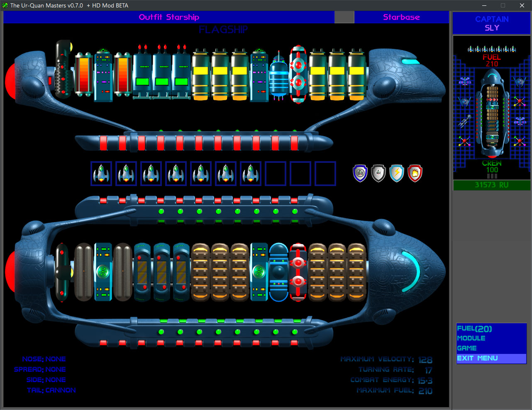Pick bottom-left red orb escort ship
The height and width of the screenshot is (410, 532).
464,141
